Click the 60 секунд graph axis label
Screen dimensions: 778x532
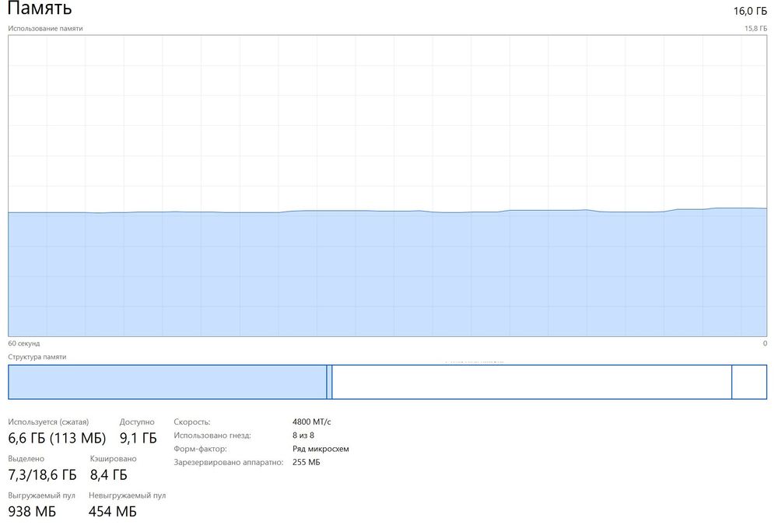pos(24,343)
